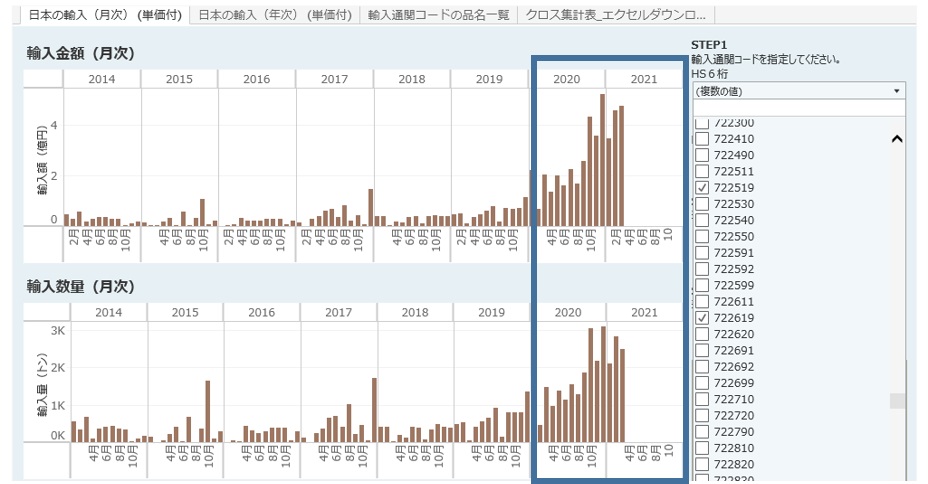The image size is (928, 484).
Task: Check the 722710 checkbox
Action: (x=702, y=399)
